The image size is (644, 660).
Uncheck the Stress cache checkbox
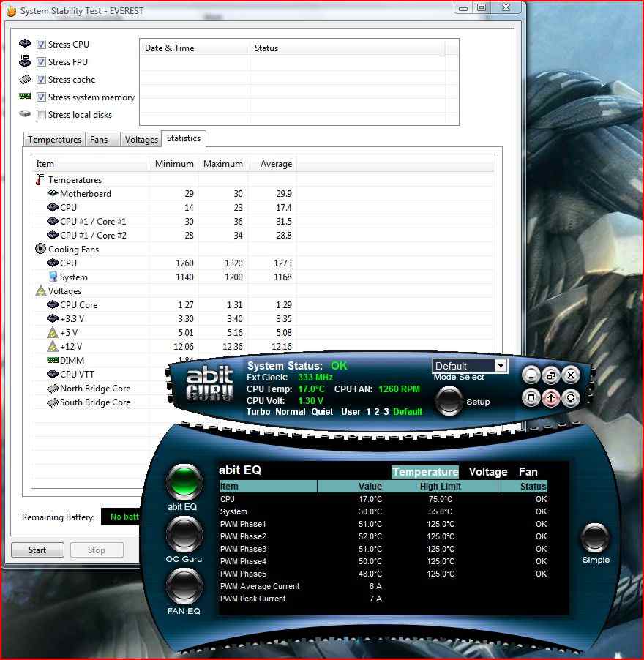[41, 80]
